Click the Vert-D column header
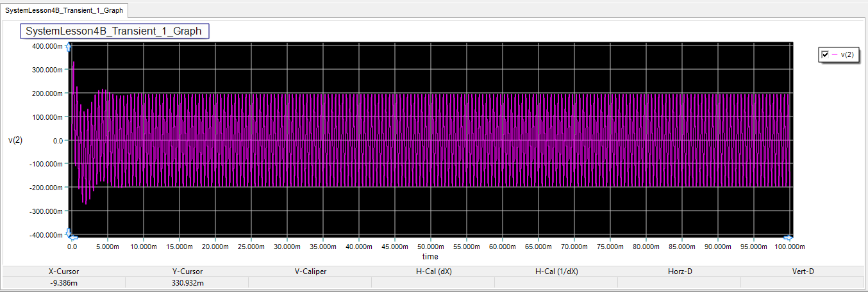The image size is (868, 292). 803,272
